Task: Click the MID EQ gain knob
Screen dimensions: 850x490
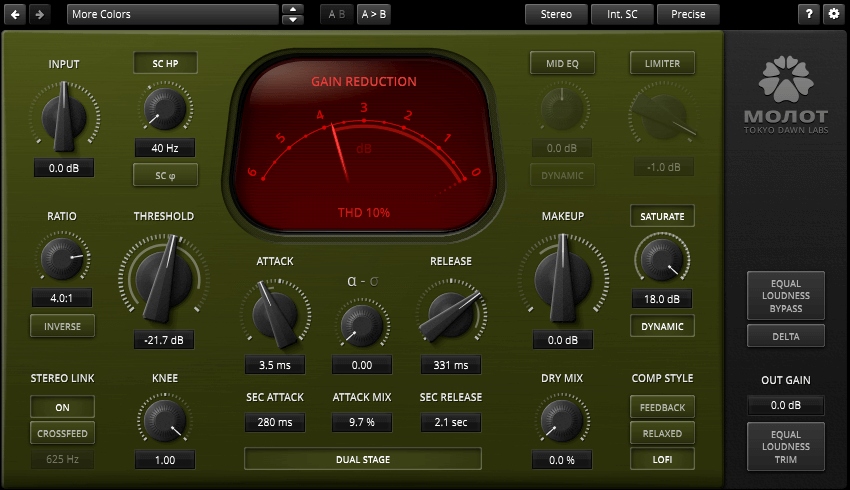Action: click(562, 109)
